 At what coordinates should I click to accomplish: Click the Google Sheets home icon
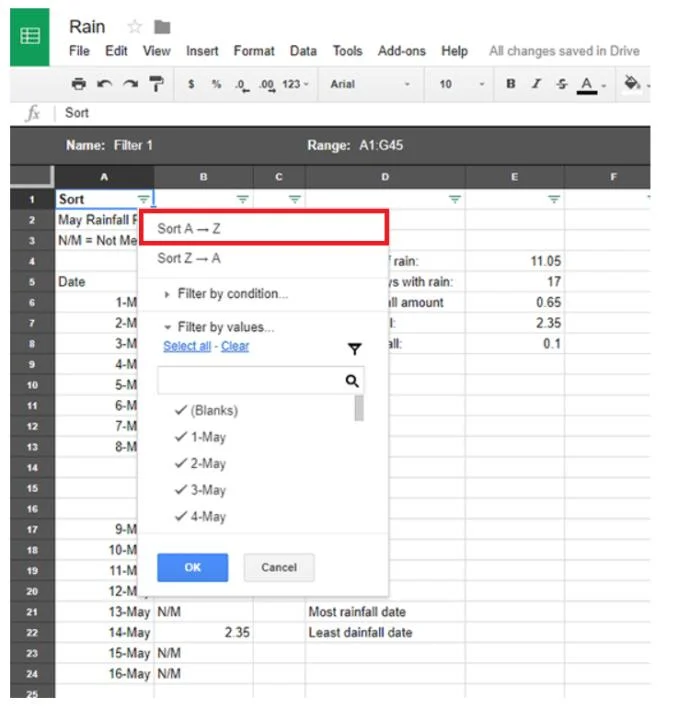pos(30,37)
